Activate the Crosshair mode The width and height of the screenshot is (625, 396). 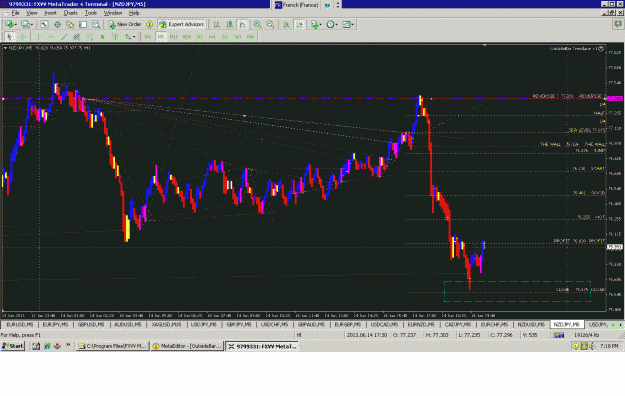coord(23,37)
